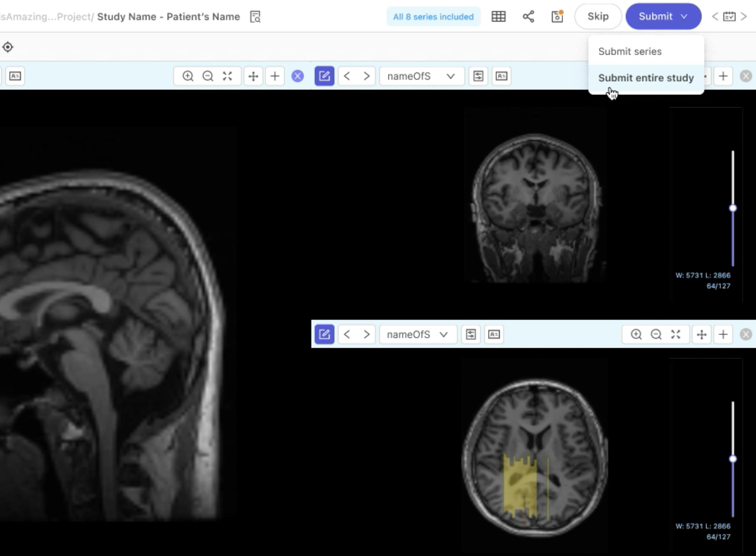Screen dimensions: 756x556
Task: Go to next series in coronal viewport
Action: [x=367, y=76]
